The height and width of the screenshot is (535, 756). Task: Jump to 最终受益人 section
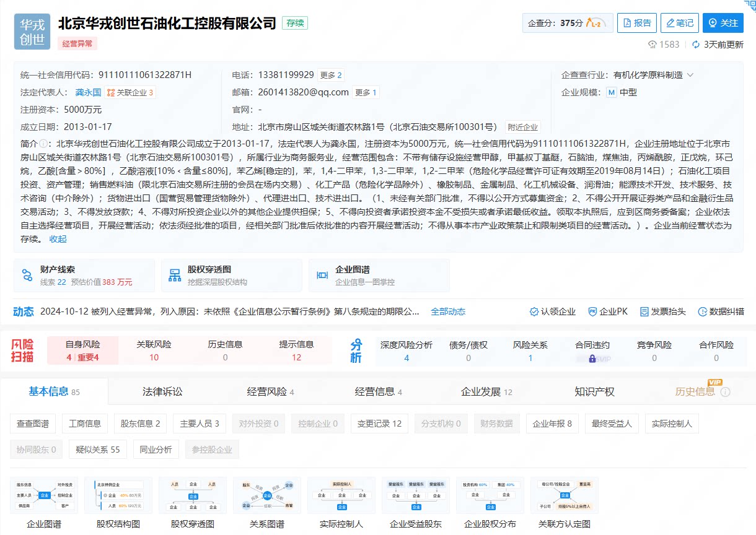612,424
